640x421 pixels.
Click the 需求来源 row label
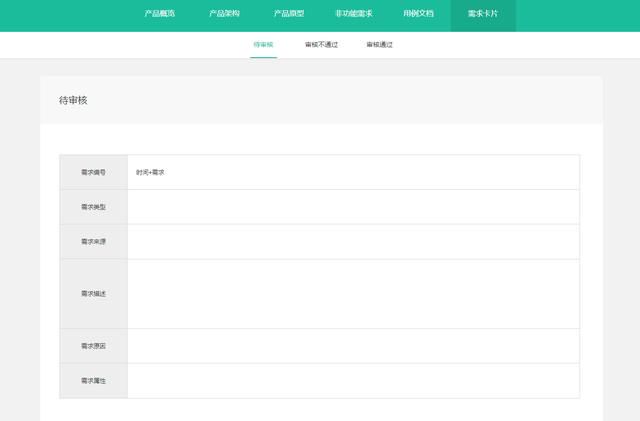[x=93, y=242]
